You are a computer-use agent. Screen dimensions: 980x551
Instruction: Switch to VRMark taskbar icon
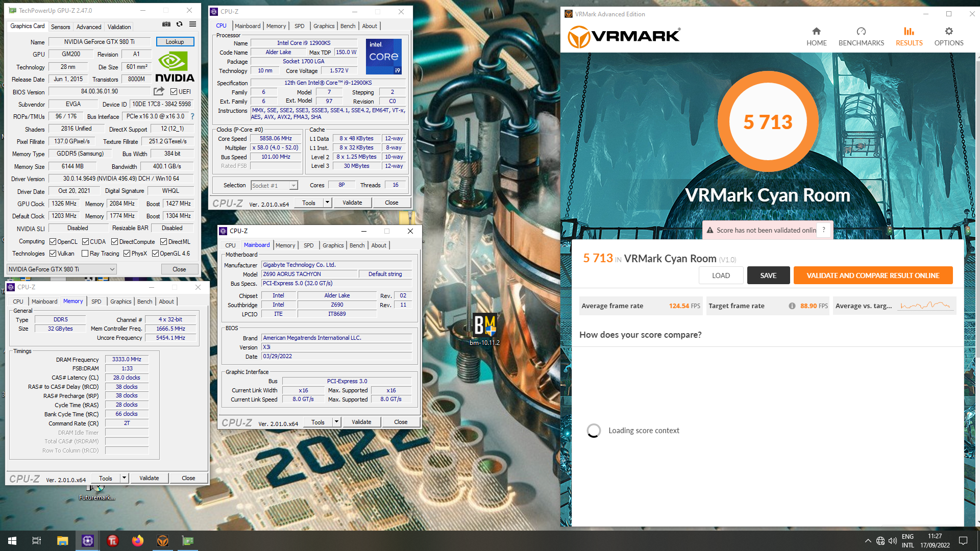(163, 541)
